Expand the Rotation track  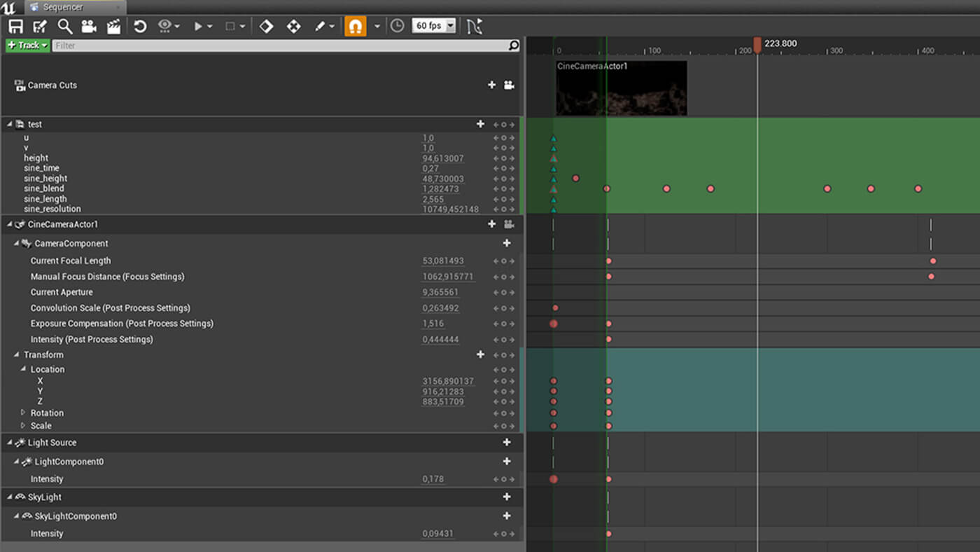pos(23,413)
